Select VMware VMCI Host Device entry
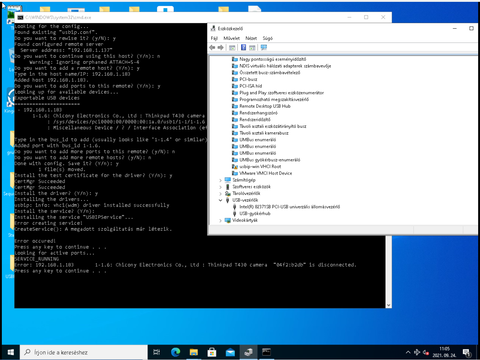 265,173
